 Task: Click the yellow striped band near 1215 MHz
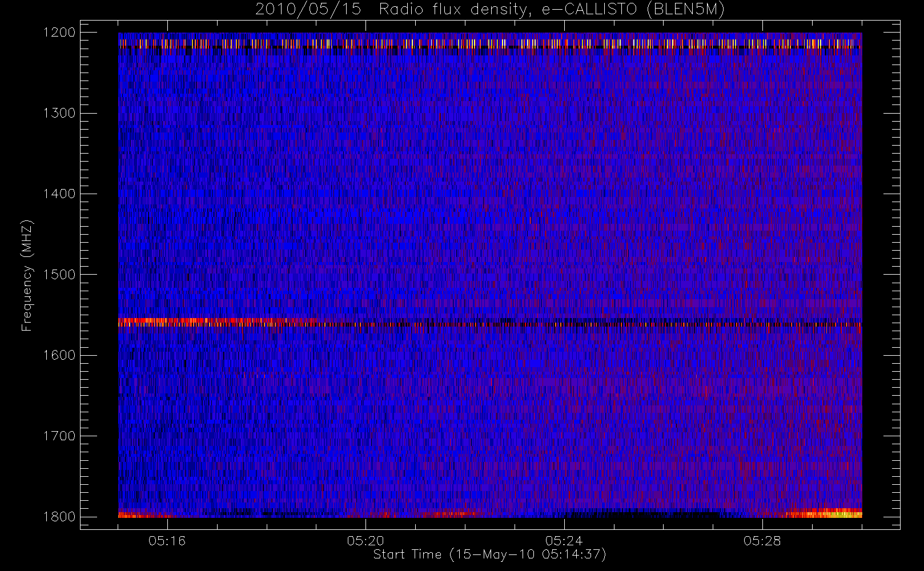pos(490,43)
